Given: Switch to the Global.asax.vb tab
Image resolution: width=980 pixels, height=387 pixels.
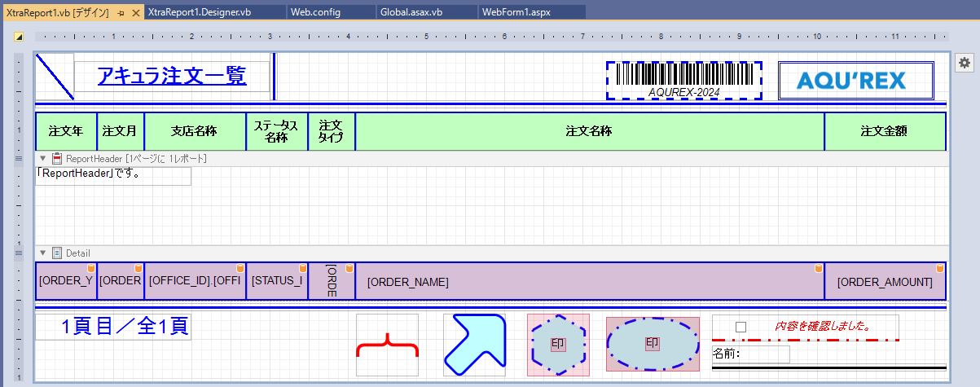Looking at the screenshot, I should pyautogui.click(x=411, y=13).
